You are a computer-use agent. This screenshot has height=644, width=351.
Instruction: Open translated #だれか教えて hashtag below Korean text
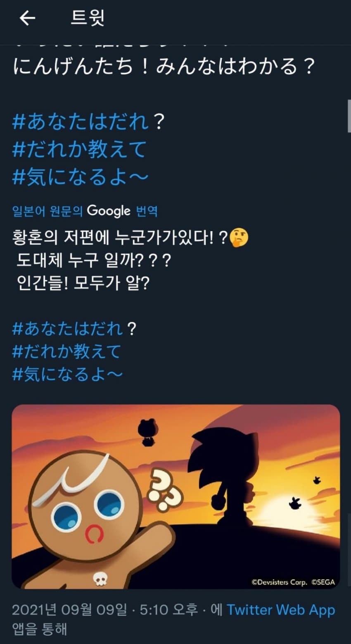pyautogui.click(x=66, y=352)
